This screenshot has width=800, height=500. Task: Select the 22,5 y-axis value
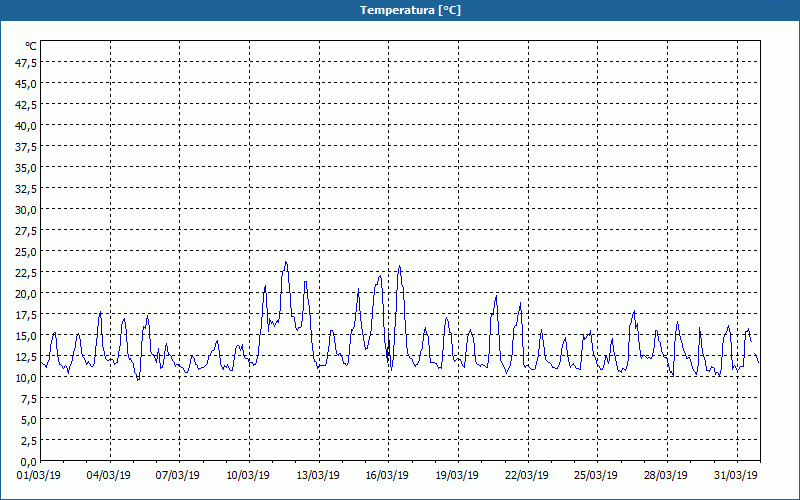click(26, 273)
